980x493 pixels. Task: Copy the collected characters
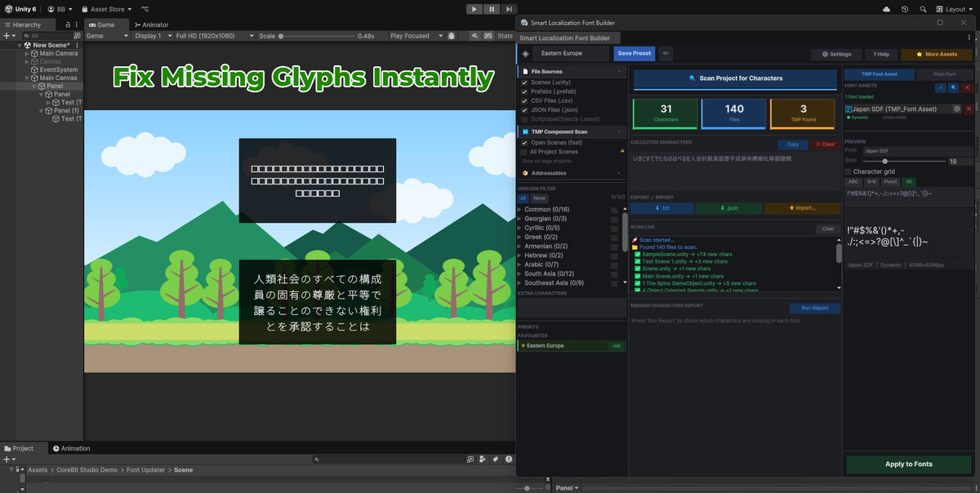[x=793, y=144]
